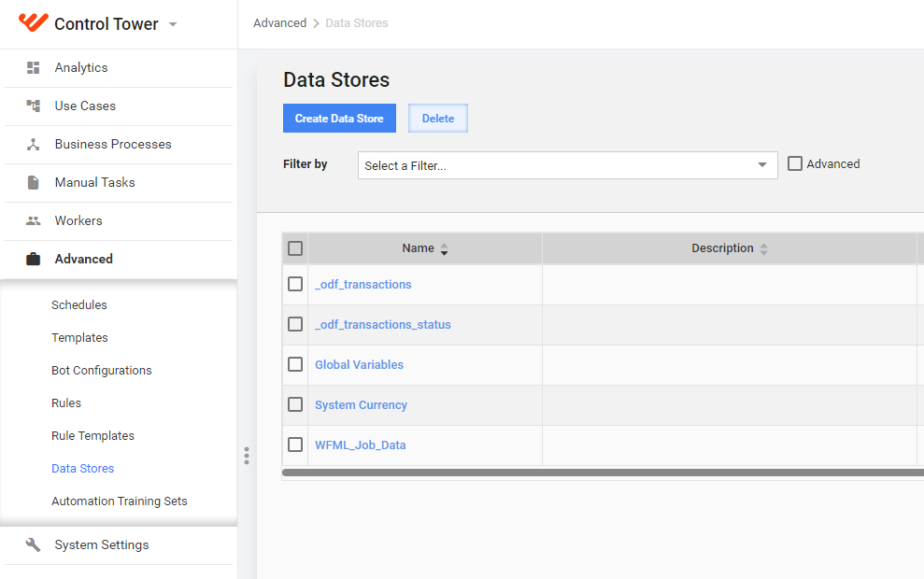This screenshot has height=579, width=924.
Task: Click the Data Stores page heading
Action: tap(336, 79)
